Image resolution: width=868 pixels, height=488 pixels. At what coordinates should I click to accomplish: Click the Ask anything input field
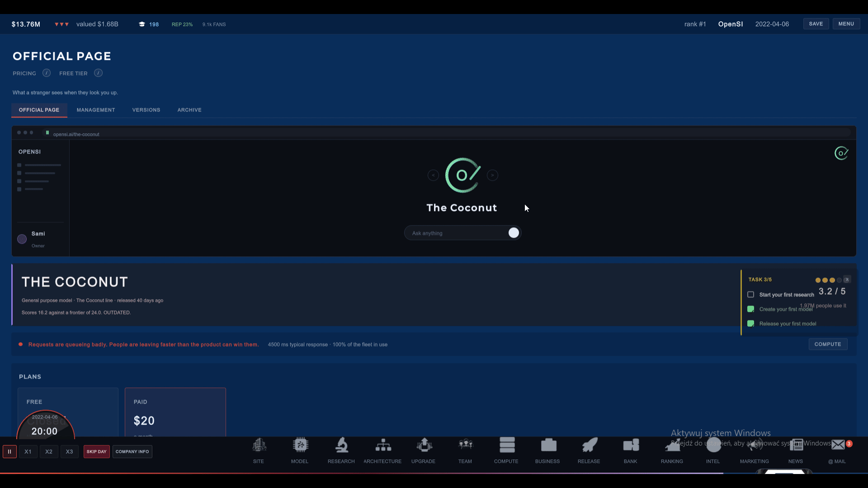pyautogui.click(x=462, y=233)
